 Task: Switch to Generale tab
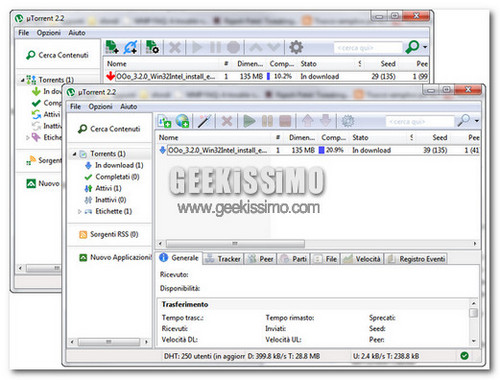click(x=179, y=258)
